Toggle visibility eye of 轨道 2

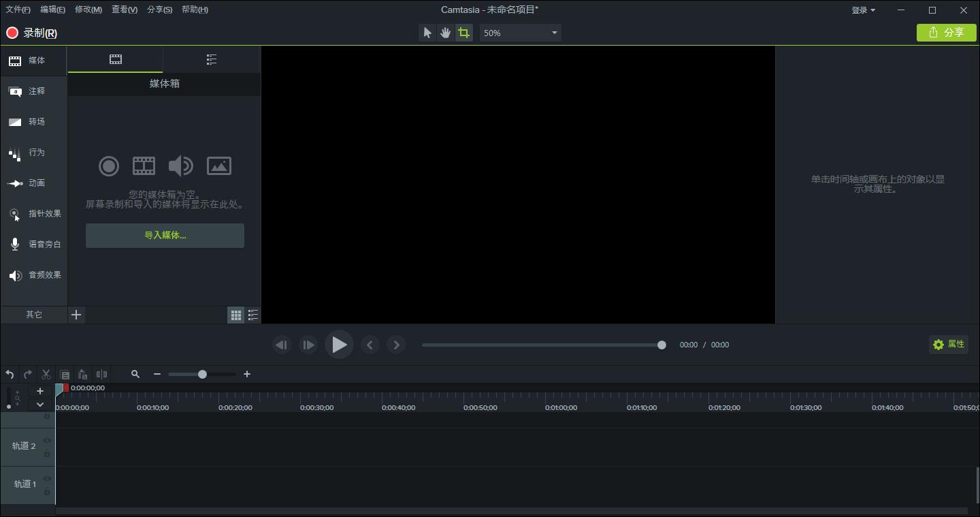click(x=47, y=441)
